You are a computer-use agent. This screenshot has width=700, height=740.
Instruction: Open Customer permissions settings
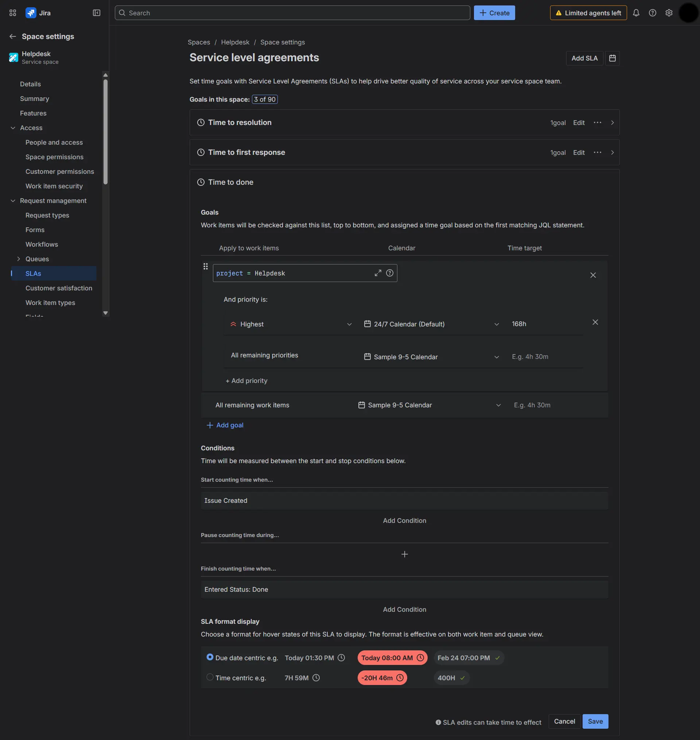[x=60, y=172]
